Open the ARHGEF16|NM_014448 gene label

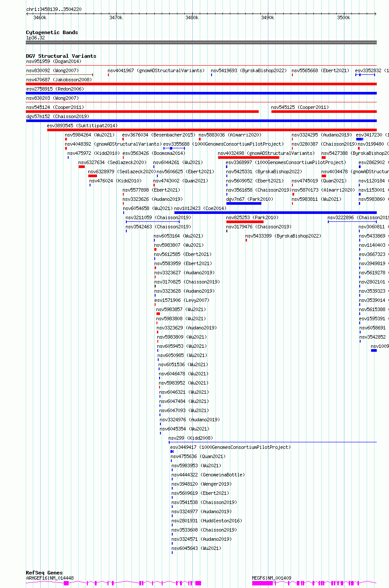(50, 578)
